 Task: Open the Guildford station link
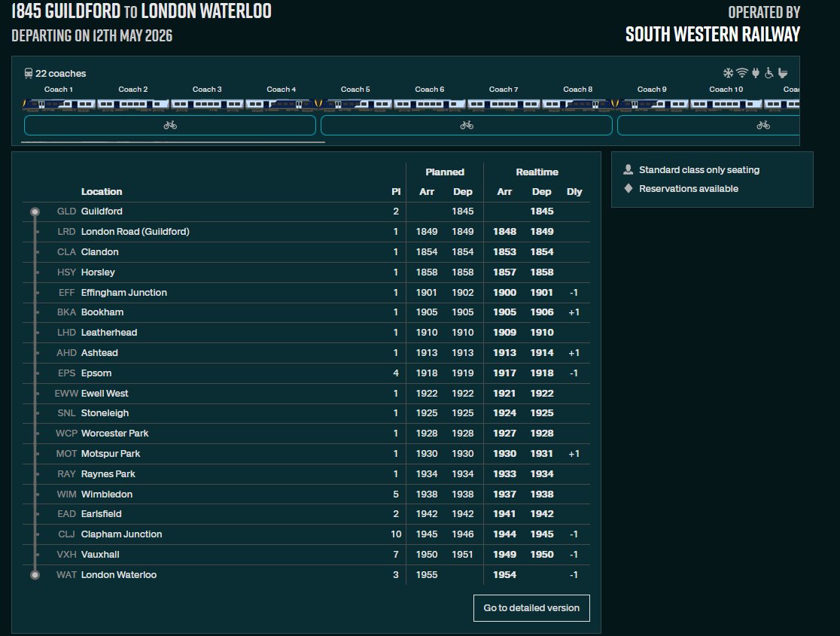tap(102, 211)
